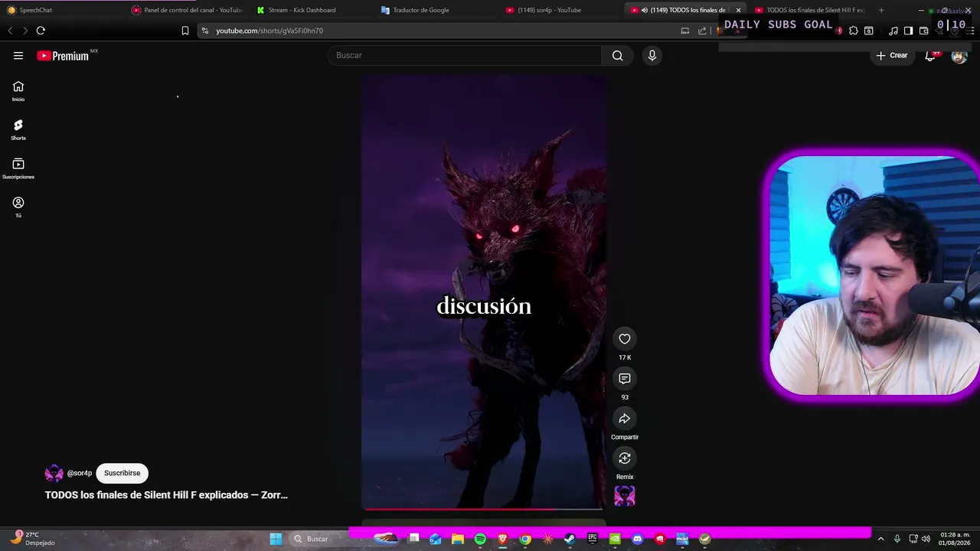Bookmark this page
The width and height of the screenshot is (980, 551).
[185, 31]
